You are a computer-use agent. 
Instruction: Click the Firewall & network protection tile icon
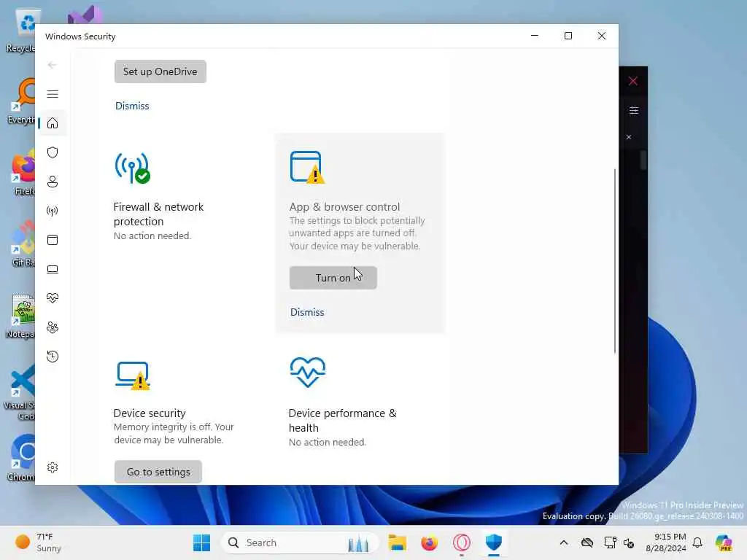133,168
